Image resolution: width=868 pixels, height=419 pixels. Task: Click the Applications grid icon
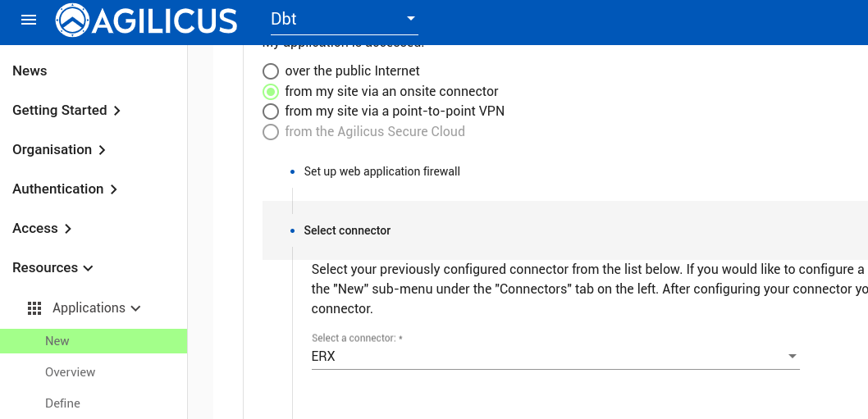(x=34, y=308)
